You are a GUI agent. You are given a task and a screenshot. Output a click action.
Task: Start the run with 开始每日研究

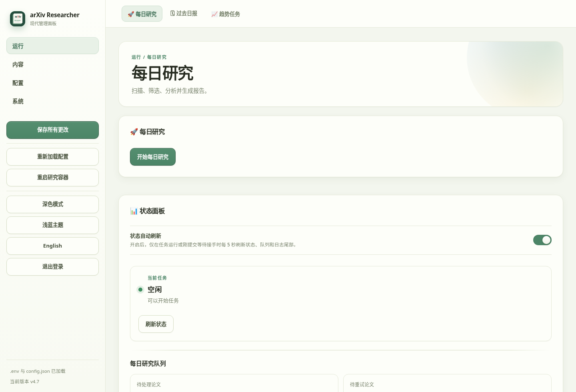click(153, 157)
